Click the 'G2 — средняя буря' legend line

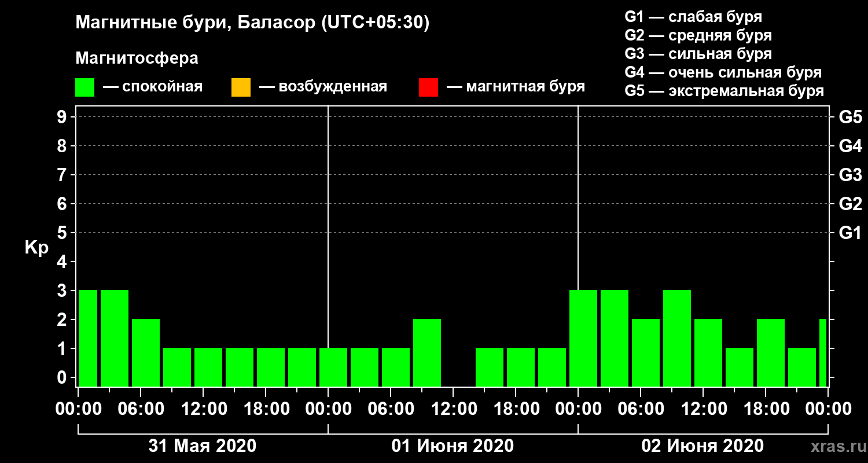coord(698,35)
